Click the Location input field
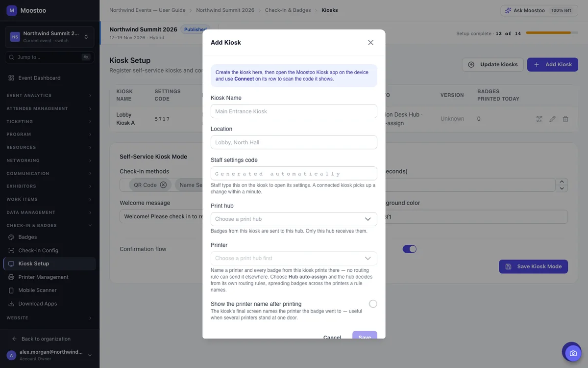588x368 pixels. 294,142
